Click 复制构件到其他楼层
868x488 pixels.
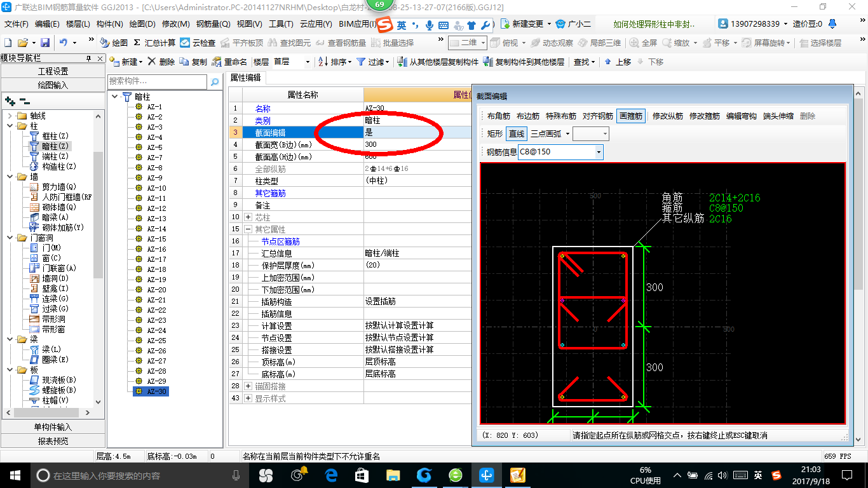pos(524,62)
